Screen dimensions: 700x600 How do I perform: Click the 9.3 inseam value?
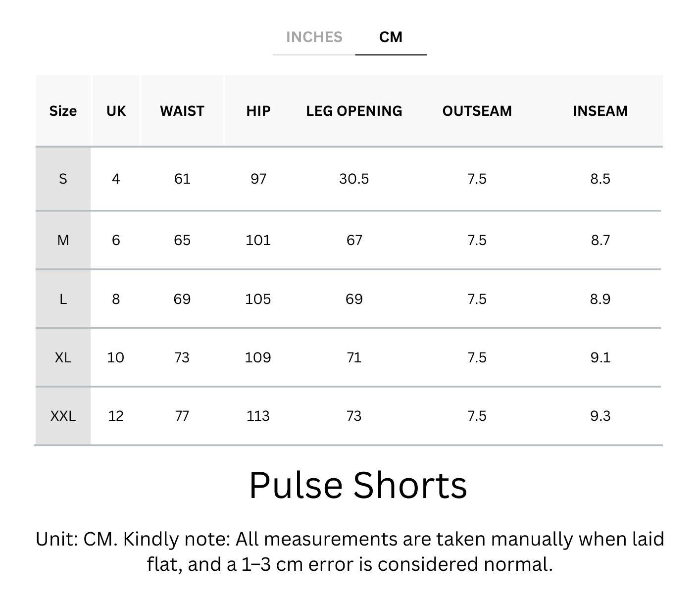(x=600, y=416)
